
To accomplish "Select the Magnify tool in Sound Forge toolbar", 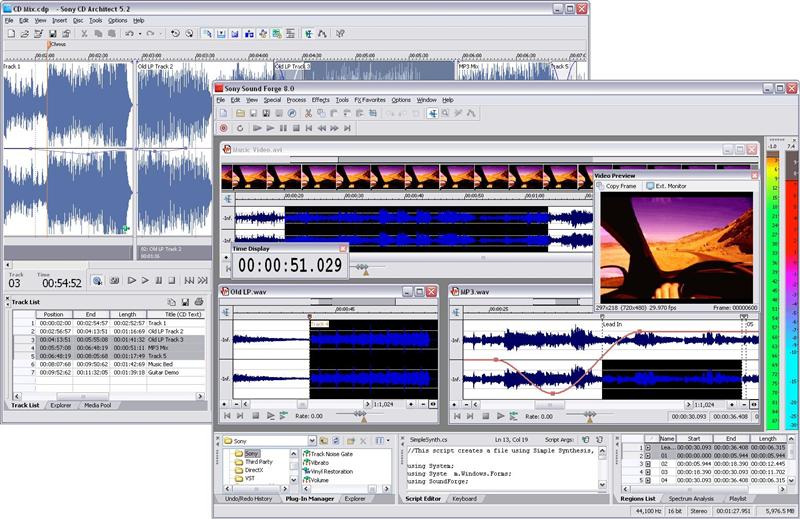I will pos(445,113).
